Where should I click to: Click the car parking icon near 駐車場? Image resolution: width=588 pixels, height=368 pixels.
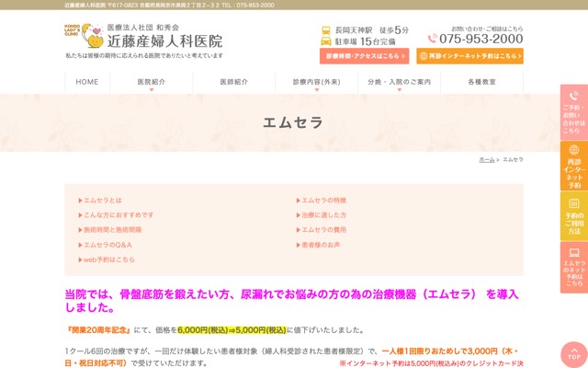click(326, 40)
